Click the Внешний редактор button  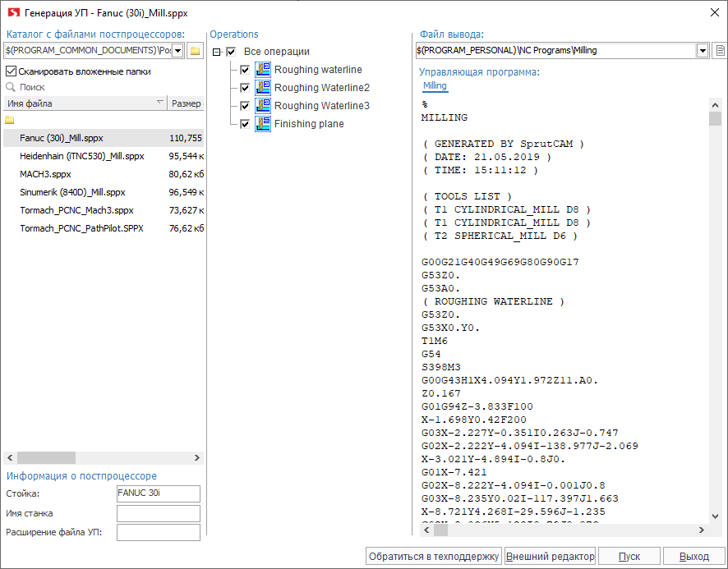coord(550,556)
